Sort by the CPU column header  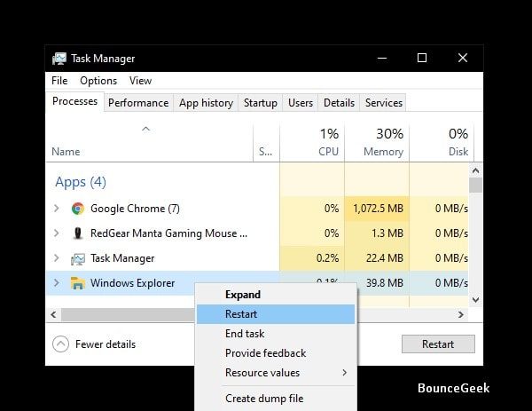pyautogui.click(x=312, y=142)
